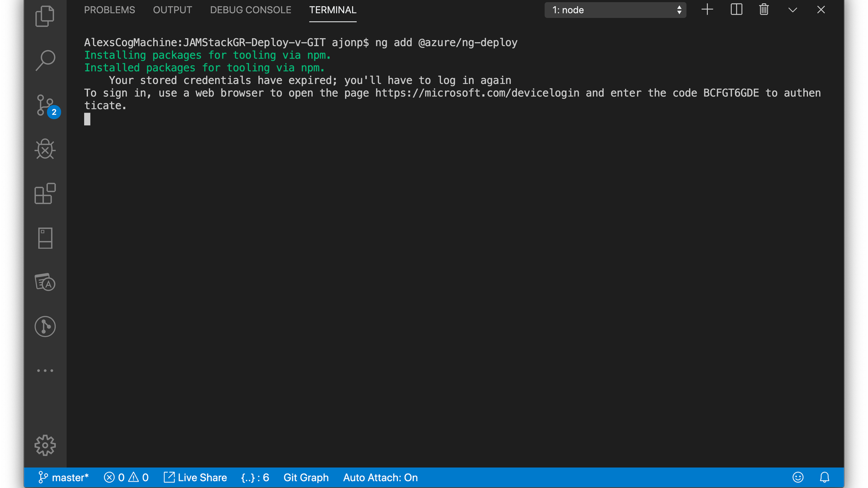This screenshot has height=488, width=868.
Task: Switch to the DEBUG CONSOLE tab
Action: coord(250,10)
